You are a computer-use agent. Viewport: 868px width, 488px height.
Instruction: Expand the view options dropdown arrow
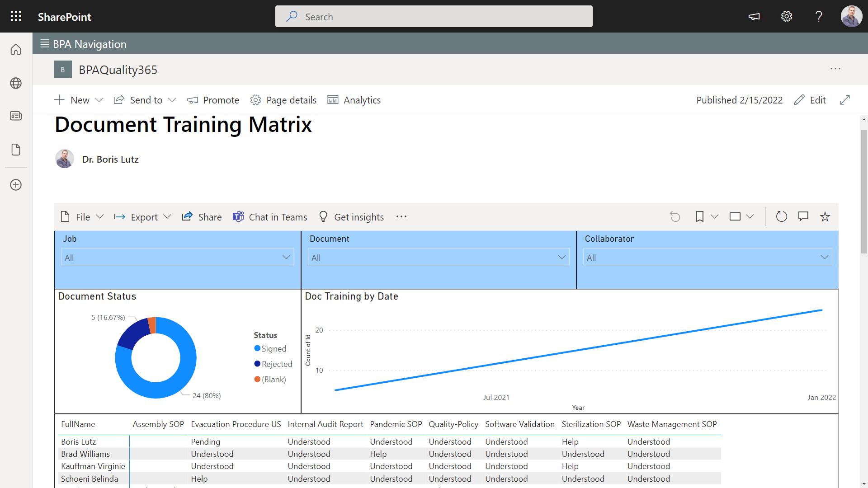point(750,217)
